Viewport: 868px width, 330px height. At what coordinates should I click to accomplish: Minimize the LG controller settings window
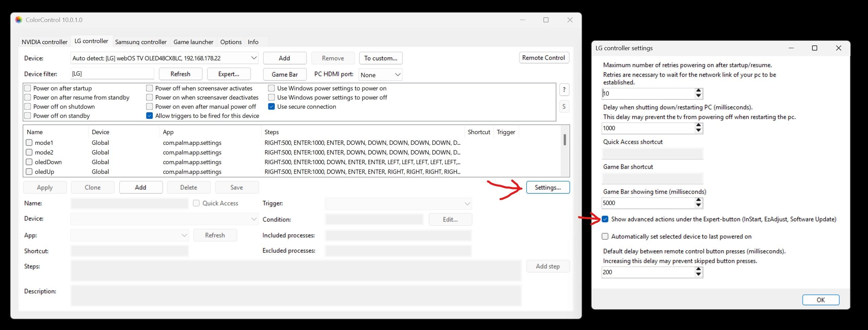click(x=791, y=48)
